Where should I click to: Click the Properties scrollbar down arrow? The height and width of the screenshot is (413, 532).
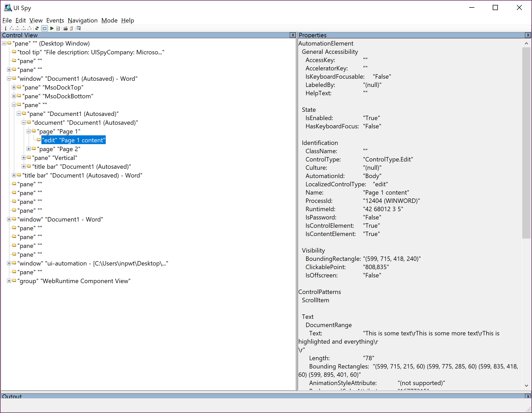[526, 386]
